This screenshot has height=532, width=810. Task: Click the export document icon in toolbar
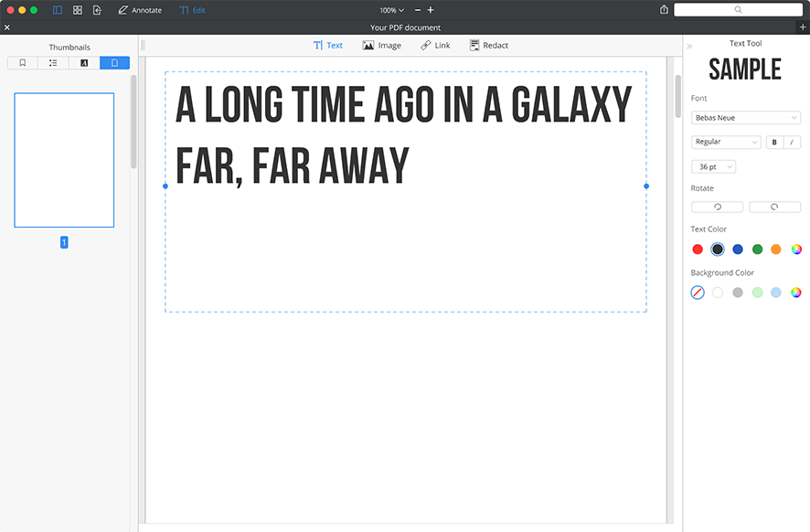coord(97,10)
